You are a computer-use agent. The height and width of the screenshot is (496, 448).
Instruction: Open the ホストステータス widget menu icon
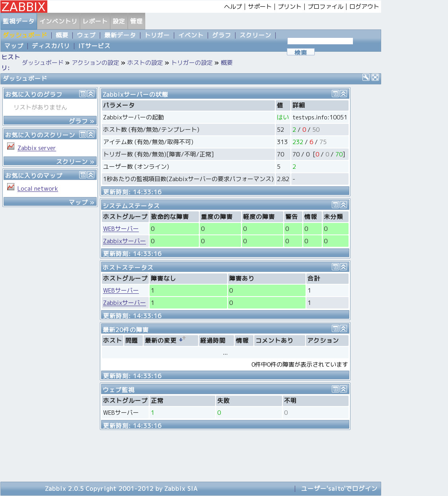coord(335,267)
